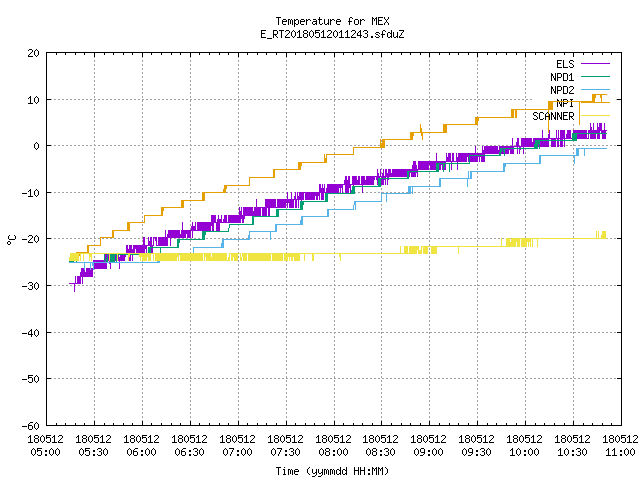Image resolution: width=640 pixels, height=480 pixels.
Task: Click the °C y-axis unit label
Action: 11,240
